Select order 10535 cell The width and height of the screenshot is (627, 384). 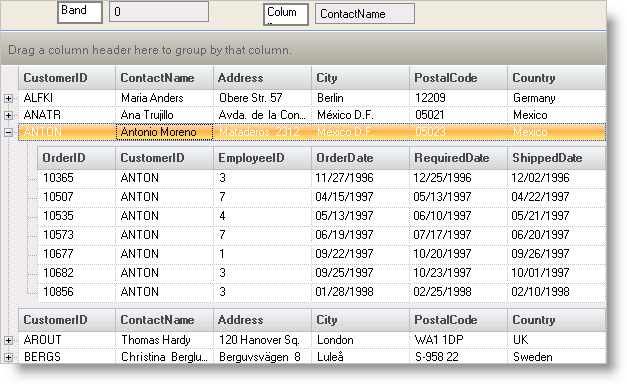76,216
